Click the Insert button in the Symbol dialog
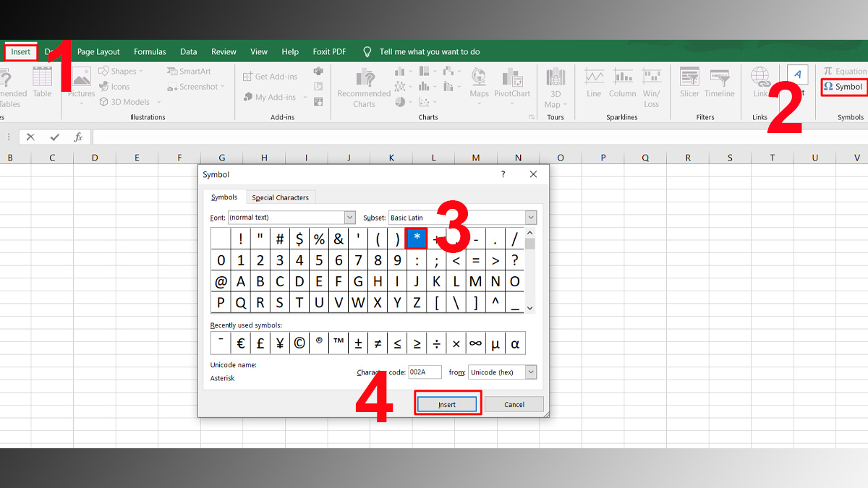Image resolution: width=868 pixels, height=488 pixels. [x=447, y=404]
